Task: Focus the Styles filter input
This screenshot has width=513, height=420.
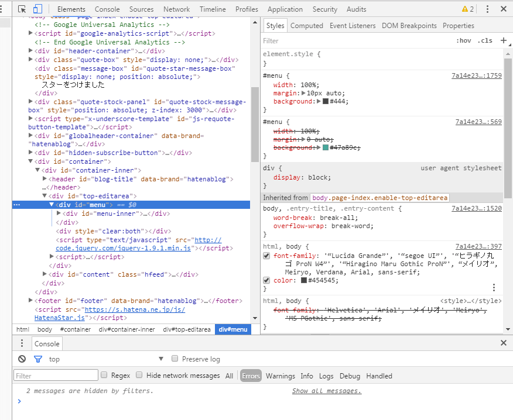Action: [357, 40]
